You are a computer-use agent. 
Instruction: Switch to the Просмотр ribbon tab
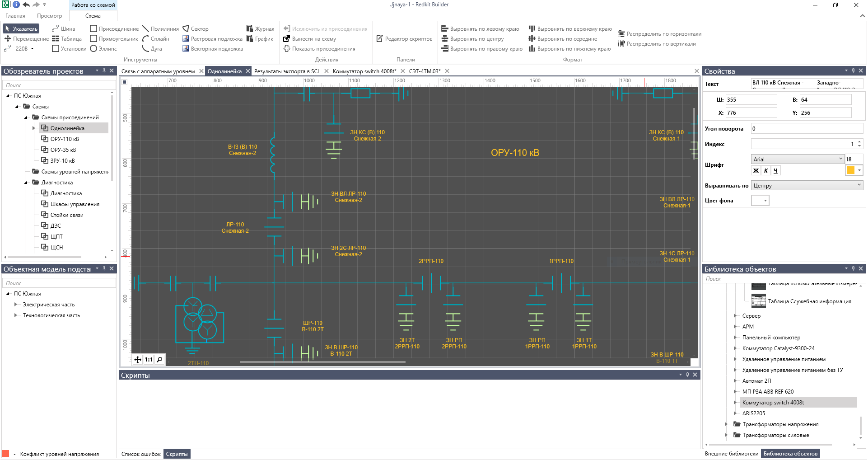[50, 15]
